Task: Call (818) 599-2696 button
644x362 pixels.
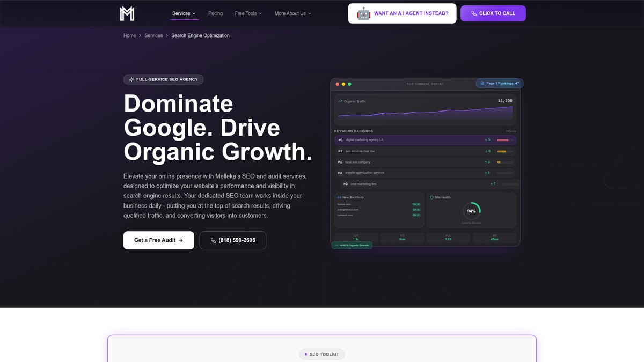Action: [233, 240]
